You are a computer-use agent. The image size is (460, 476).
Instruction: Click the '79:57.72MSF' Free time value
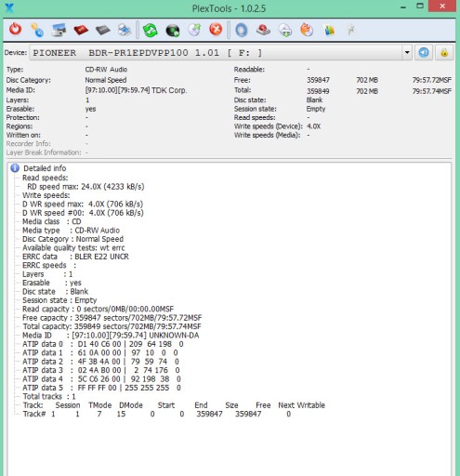pos(432,80)
